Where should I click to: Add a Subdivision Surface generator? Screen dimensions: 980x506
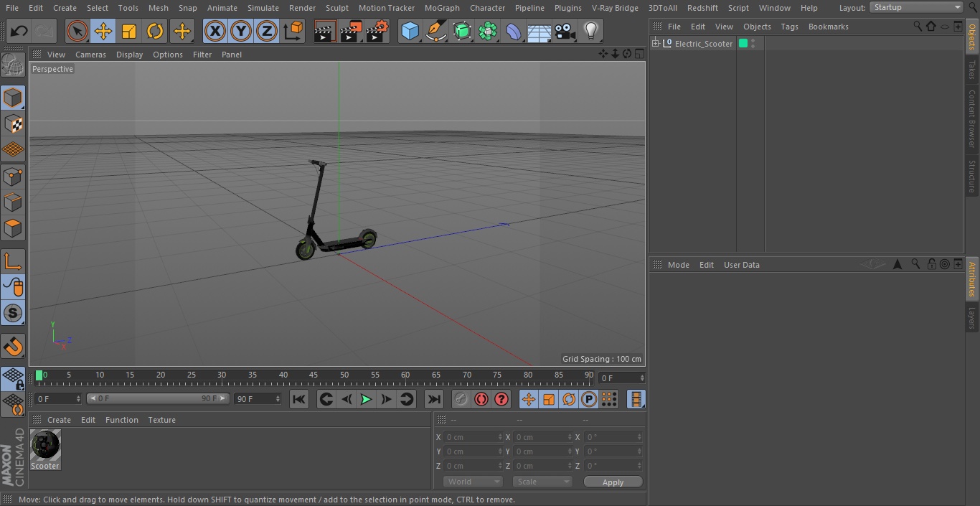pos(462,31)
